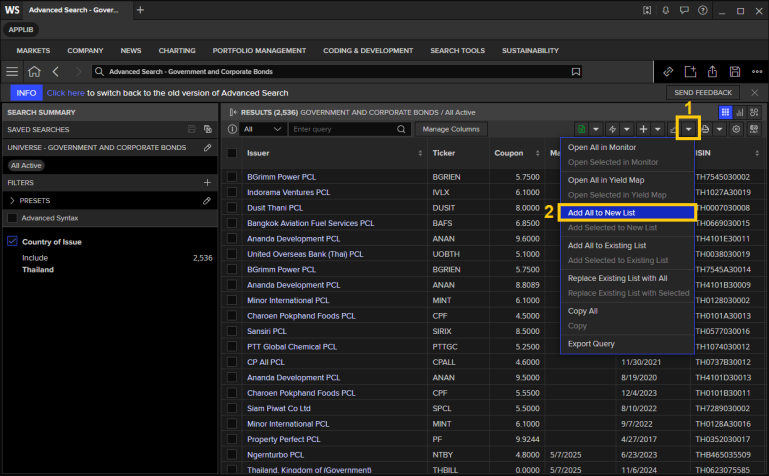Open the plus add dropdown arrow
Screen dimensions: 769x476
(658, 129)
